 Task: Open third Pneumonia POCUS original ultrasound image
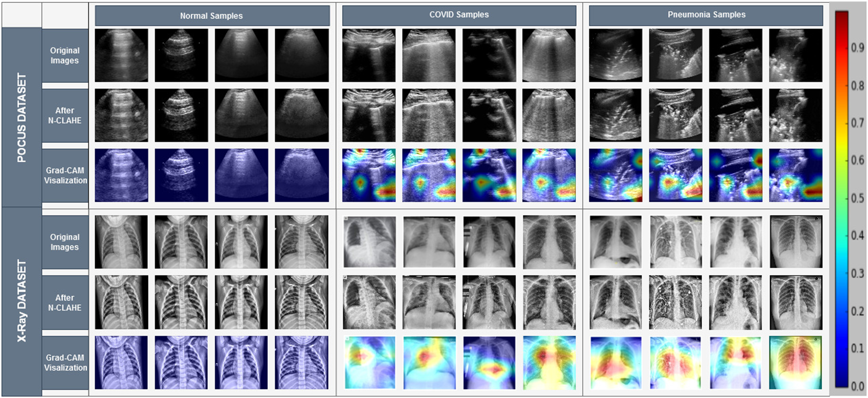point(736,55)
